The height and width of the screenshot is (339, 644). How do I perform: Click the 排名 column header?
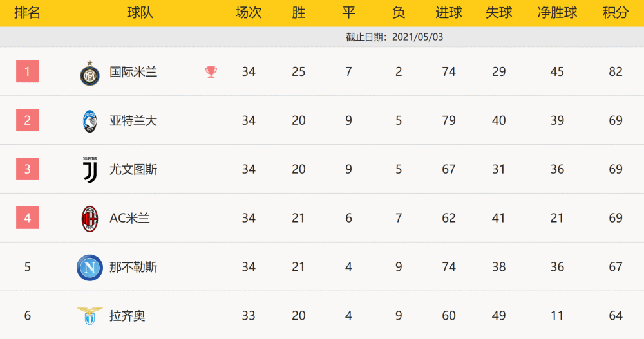pyautogui.click(x=28, y=13)
